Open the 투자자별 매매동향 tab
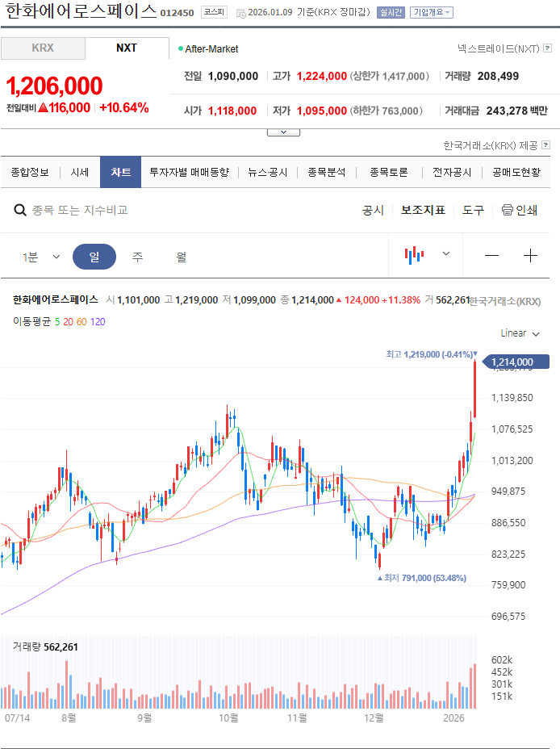The width and height of the screenshot is (560, 749). pos(190,172)
